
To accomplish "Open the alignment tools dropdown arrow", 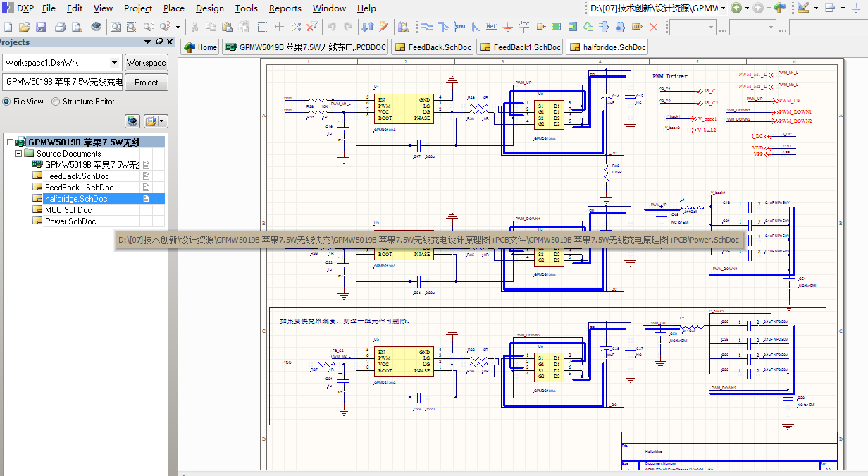I will [x=843, y=8].
